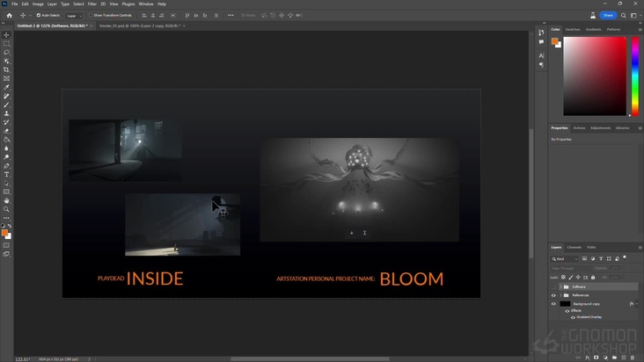Open the Kind filter dropdown in Layers
This screenshot has width=644, height=362.
(x=567, y=259)
